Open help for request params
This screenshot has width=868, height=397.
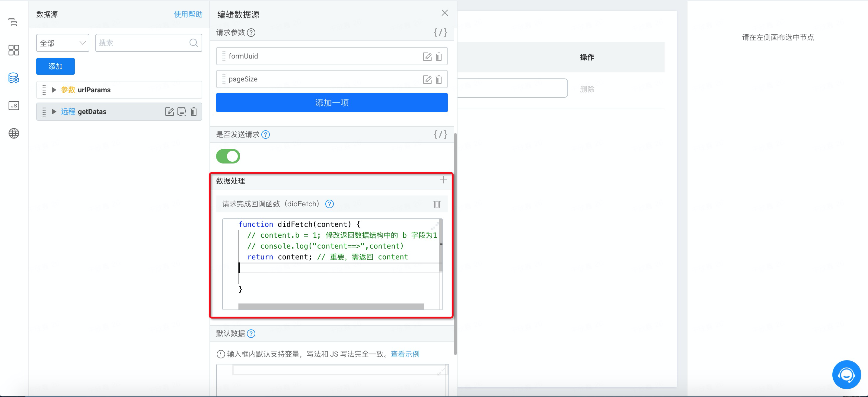(x=251, y=33)
